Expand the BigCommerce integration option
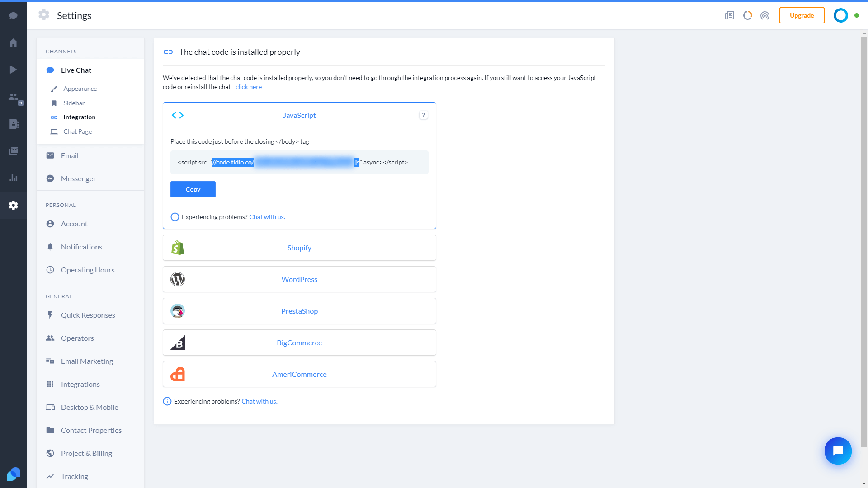Screen dimensions: 868x488 299,343
